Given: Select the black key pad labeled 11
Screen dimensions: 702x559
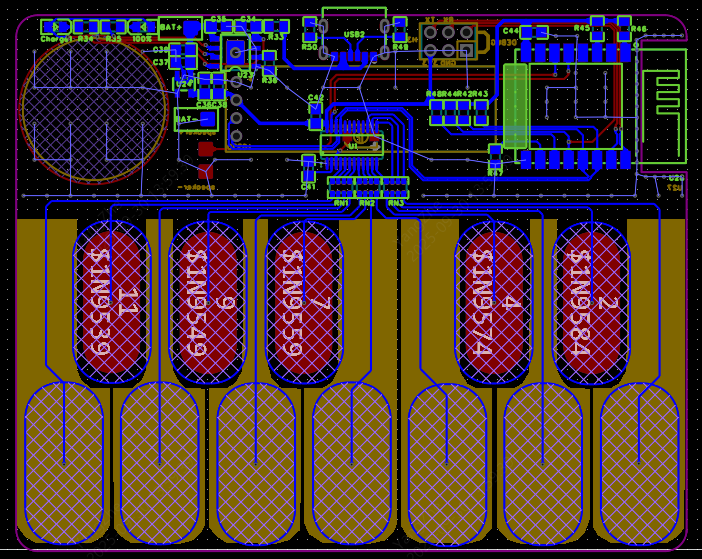Looking at the screenshot, I should click(x=112, y=302).
